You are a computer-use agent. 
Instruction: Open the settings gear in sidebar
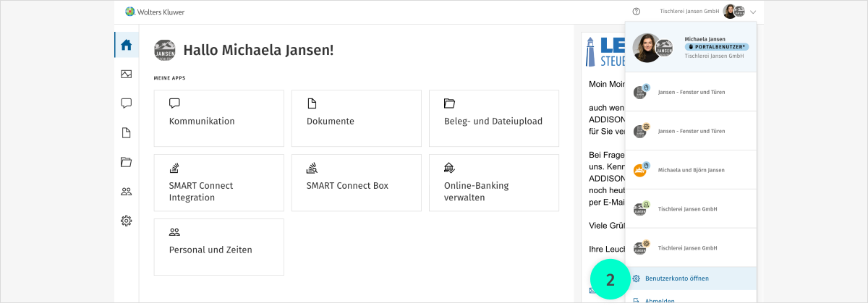click(x=126, y=221)
